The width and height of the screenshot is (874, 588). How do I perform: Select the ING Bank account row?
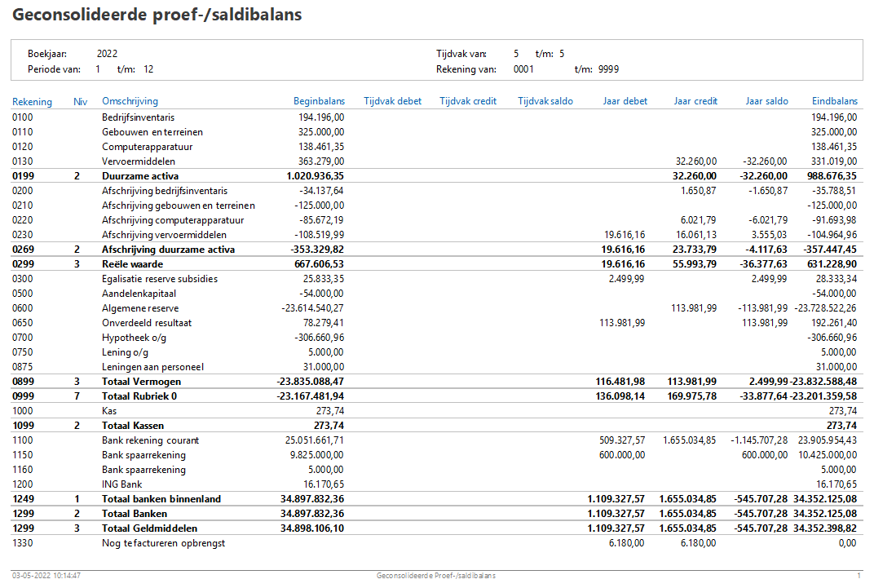[436, 484]
